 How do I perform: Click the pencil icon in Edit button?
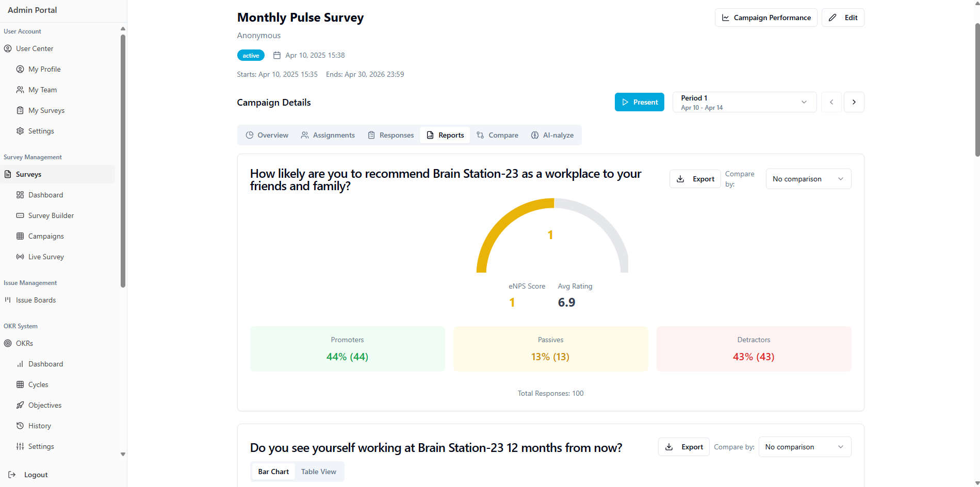pos(832,18)
